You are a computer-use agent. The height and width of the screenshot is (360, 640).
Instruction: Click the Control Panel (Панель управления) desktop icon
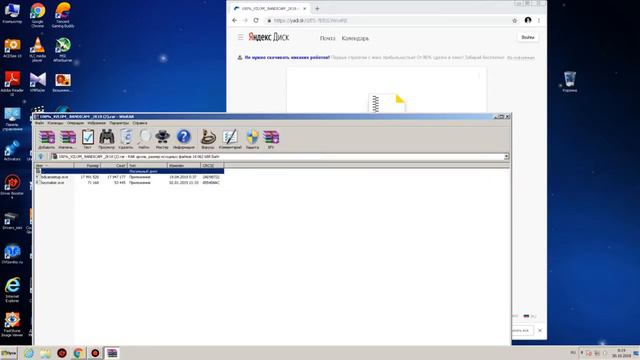[x=12, y=119]
